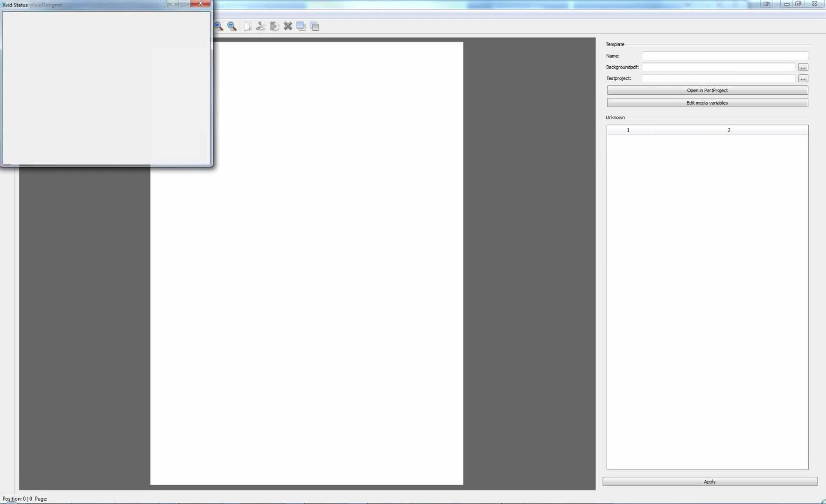826x504 pixels.
Task: Click Edit media variables button
Action: tap(707, 103)
